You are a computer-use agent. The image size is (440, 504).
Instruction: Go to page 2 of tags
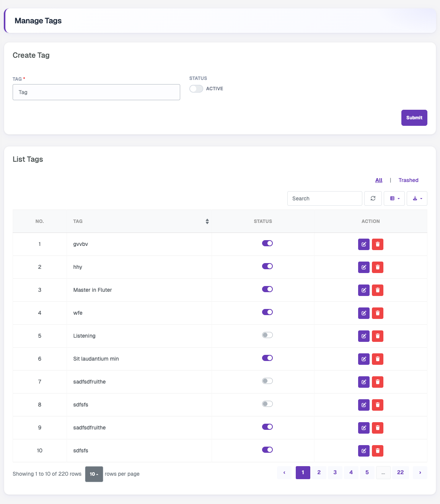point(319,473)
